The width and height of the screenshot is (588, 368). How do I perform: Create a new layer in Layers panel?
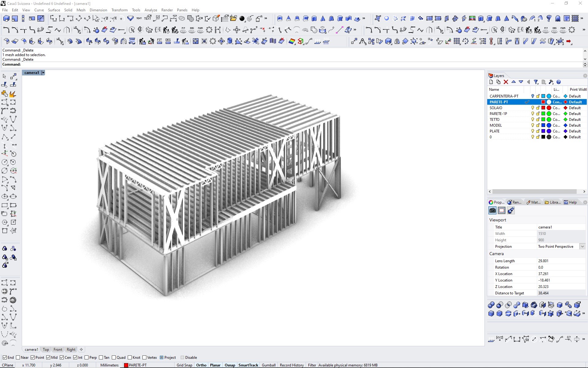pyautogui.click(x=491, y=82)
